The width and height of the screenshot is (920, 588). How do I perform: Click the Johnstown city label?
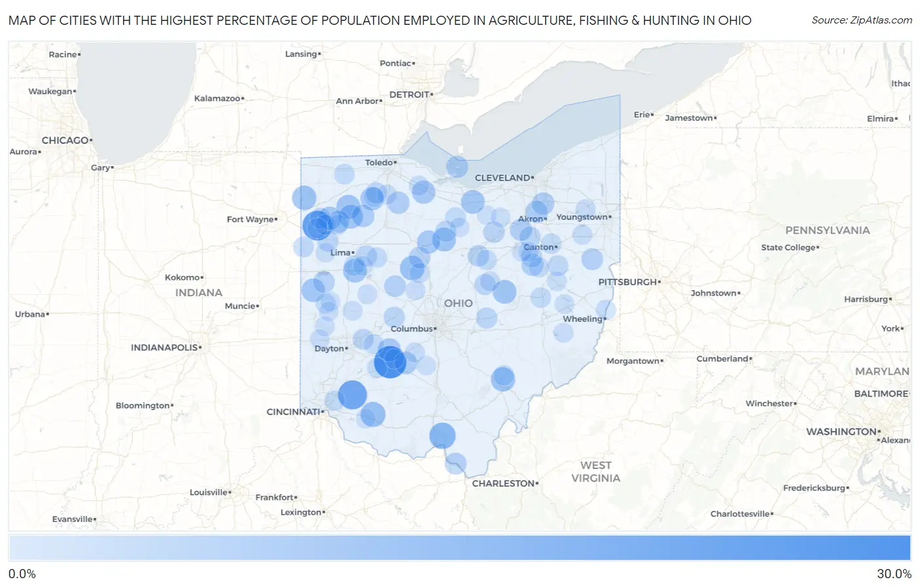(x=714, y=293)
